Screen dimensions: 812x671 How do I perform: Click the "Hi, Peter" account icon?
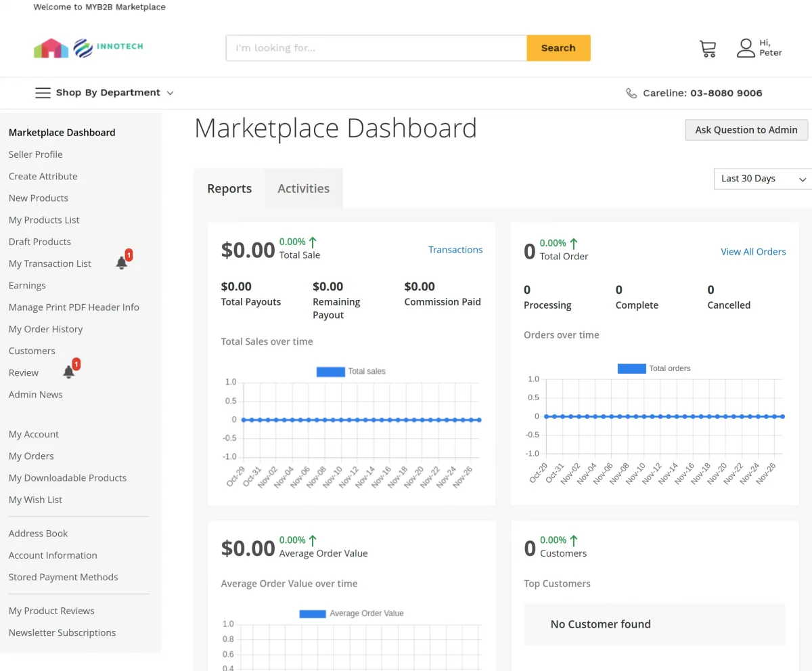coord(746,47)
